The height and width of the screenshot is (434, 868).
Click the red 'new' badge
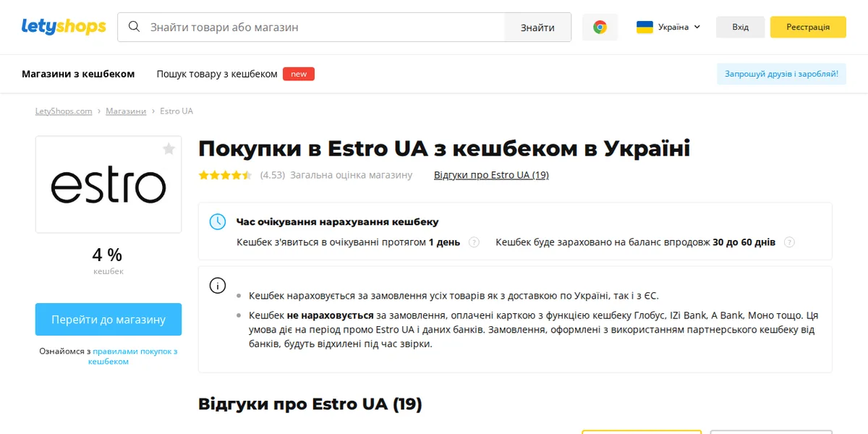299,74
